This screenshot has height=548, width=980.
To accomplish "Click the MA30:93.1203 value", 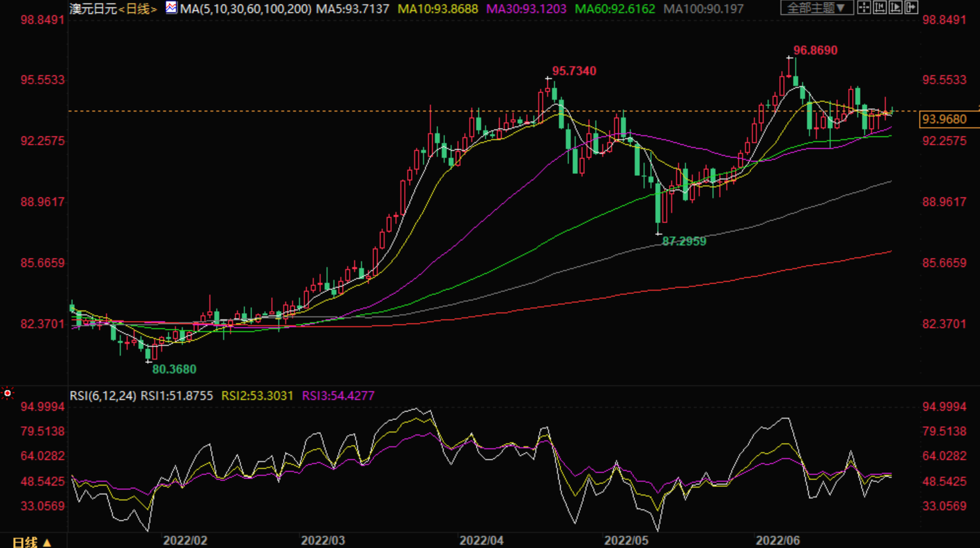I will [x=526, y=9].
